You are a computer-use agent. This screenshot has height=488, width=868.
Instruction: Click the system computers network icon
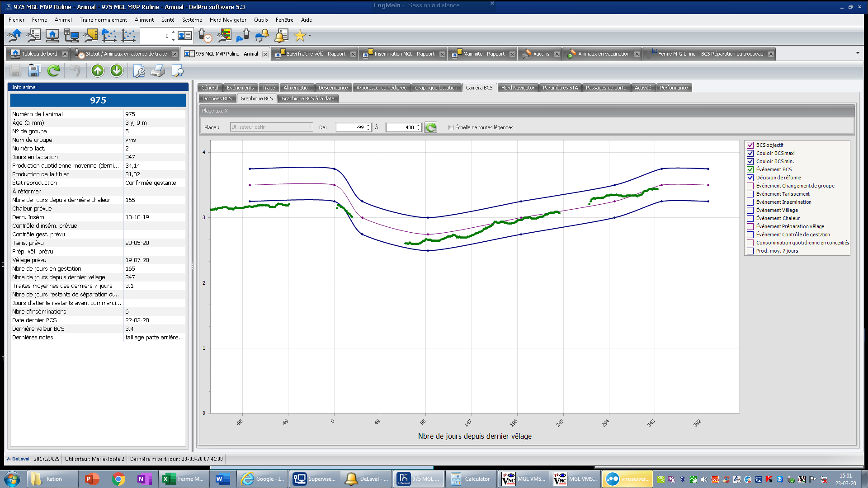(71, 35)
